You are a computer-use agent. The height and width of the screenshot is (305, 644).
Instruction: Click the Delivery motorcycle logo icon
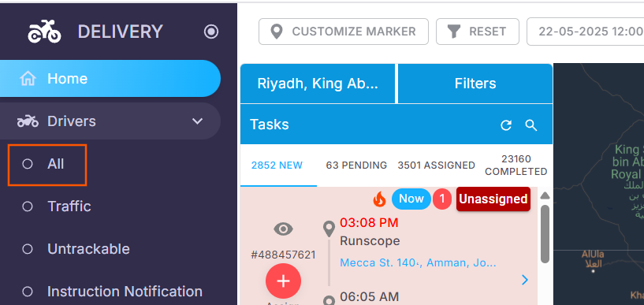(44, 32)
